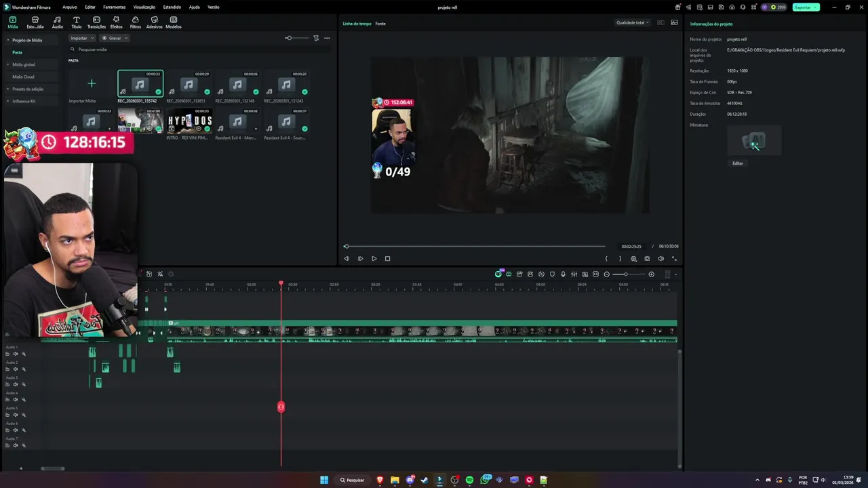Select the Pasta folder item
Image resolution: width=868 pixels, height=488 pixels.
[x=17, y=52]
